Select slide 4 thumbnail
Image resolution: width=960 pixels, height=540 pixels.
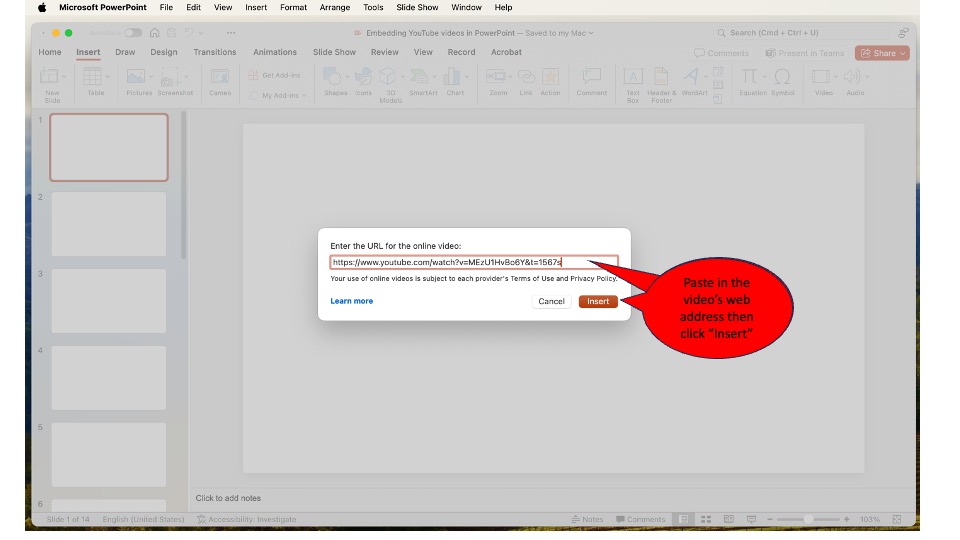click(x=109, y=378)
